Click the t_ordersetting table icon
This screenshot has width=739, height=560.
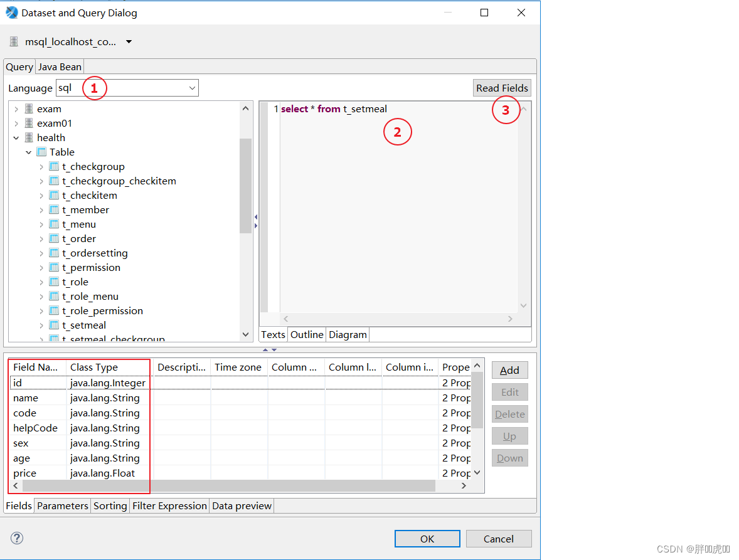54,253
